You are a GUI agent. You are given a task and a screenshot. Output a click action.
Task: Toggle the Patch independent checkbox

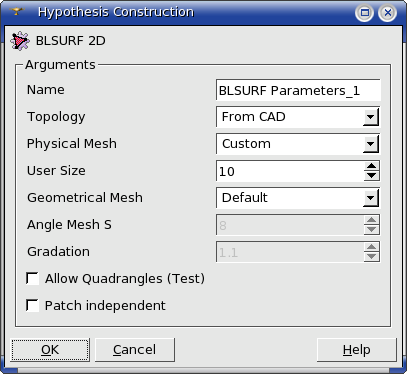pyautogui.click(x=32, y=305)
